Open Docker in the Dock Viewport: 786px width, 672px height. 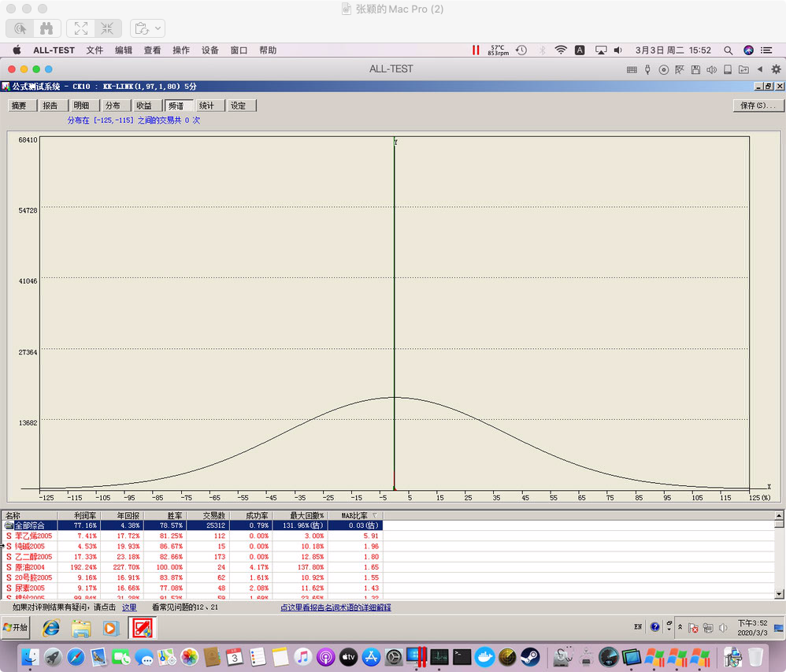pos(484,657)
